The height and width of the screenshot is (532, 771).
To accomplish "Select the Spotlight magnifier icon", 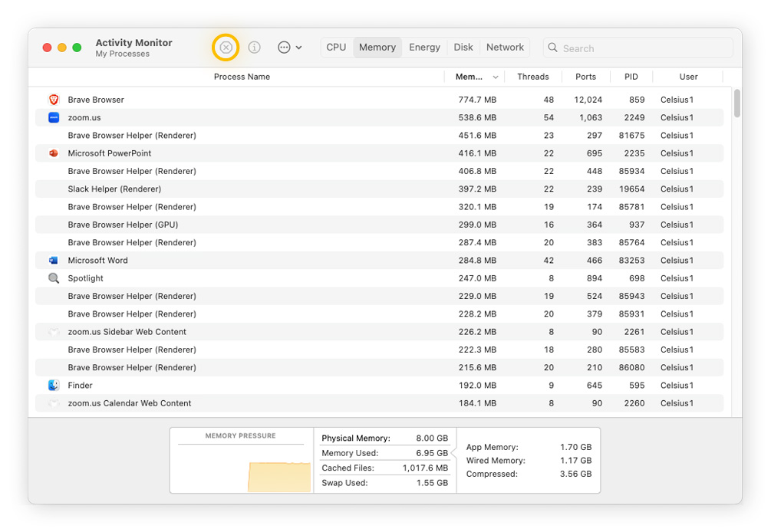I will (x=54, y=278).
